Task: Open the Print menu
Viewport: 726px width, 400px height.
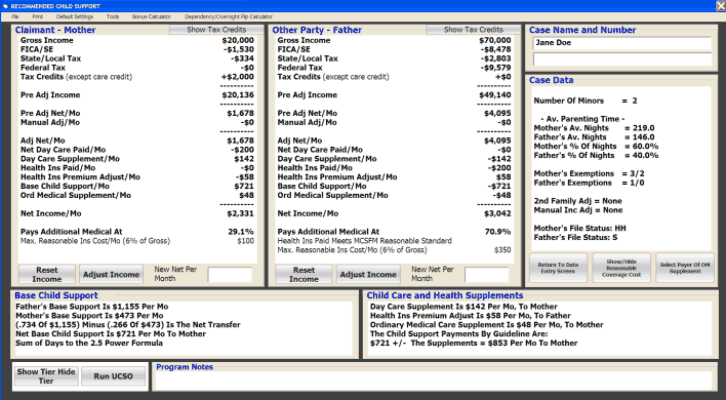Action: tap(37, 17)
